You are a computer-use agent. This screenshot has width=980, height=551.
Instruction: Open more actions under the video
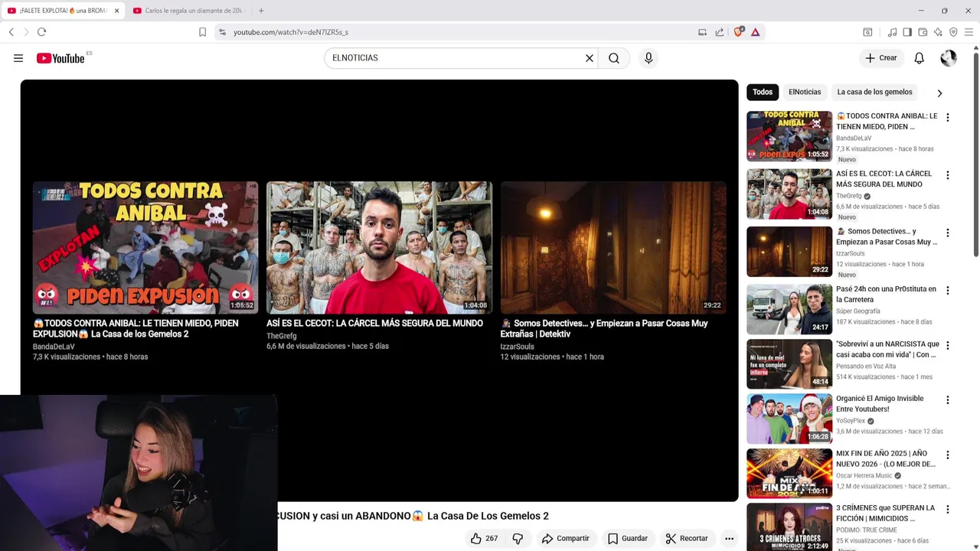coord(730,539)
